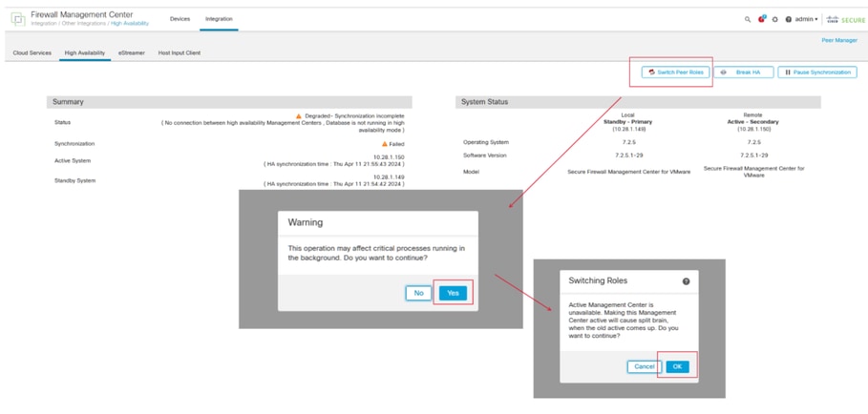868x414 pixels.
Task: Click the Operating System row label
Action: (x=485, y=142)
